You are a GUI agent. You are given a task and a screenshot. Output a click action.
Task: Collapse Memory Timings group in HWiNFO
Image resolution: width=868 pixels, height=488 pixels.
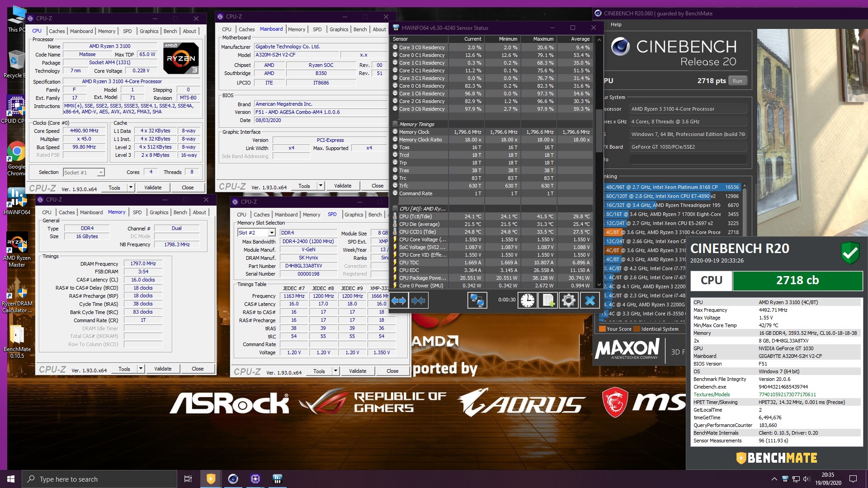pos(396,124)
